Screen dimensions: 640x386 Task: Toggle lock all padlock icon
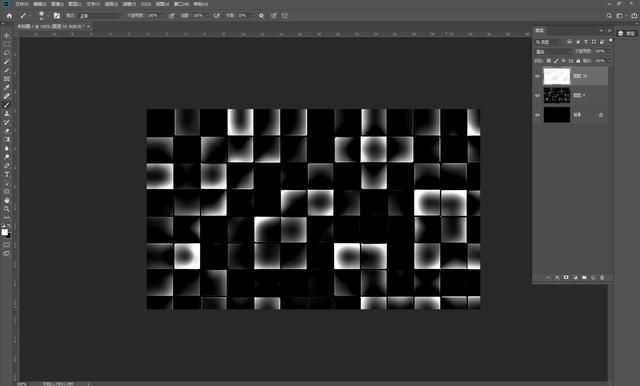[x=578, y=61]
